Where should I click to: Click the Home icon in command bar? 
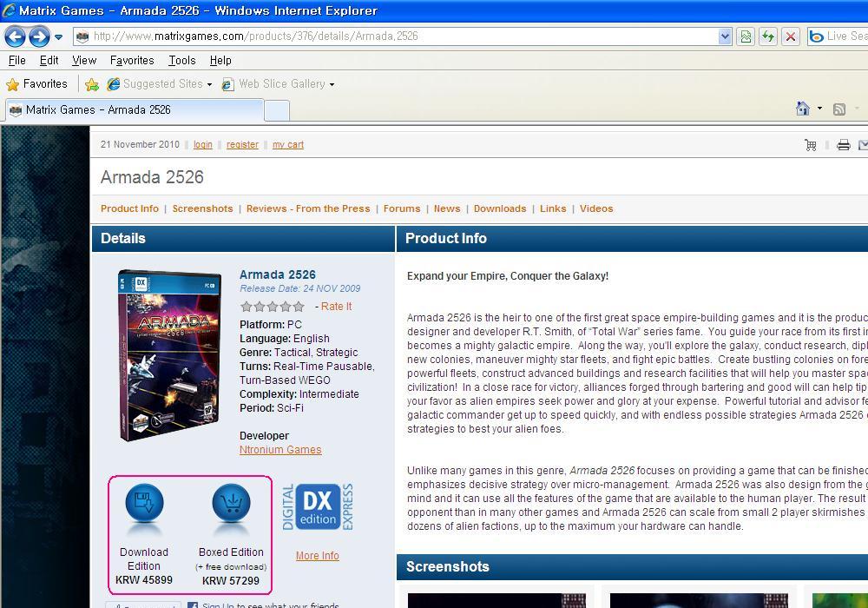coord(803,109)
